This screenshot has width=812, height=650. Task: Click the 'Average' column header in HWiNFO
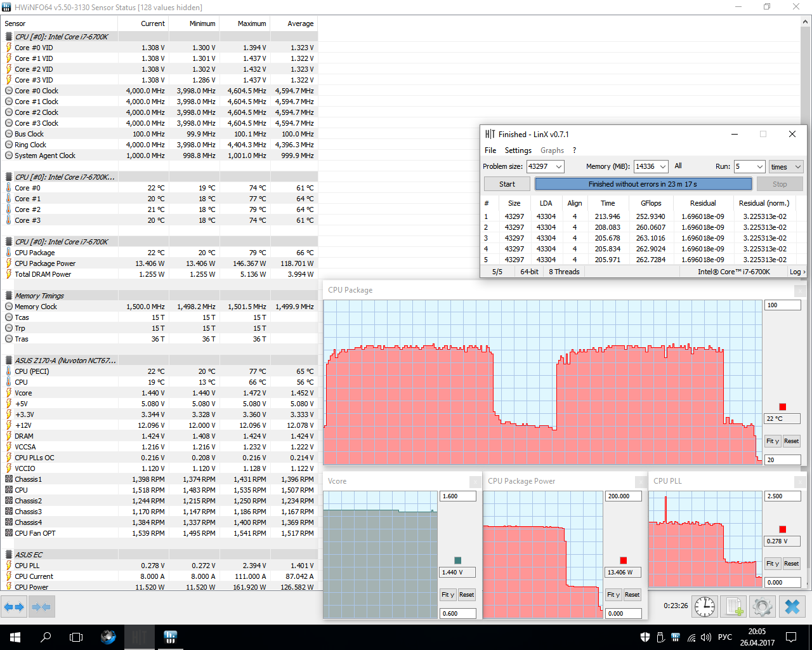[293, 23]
